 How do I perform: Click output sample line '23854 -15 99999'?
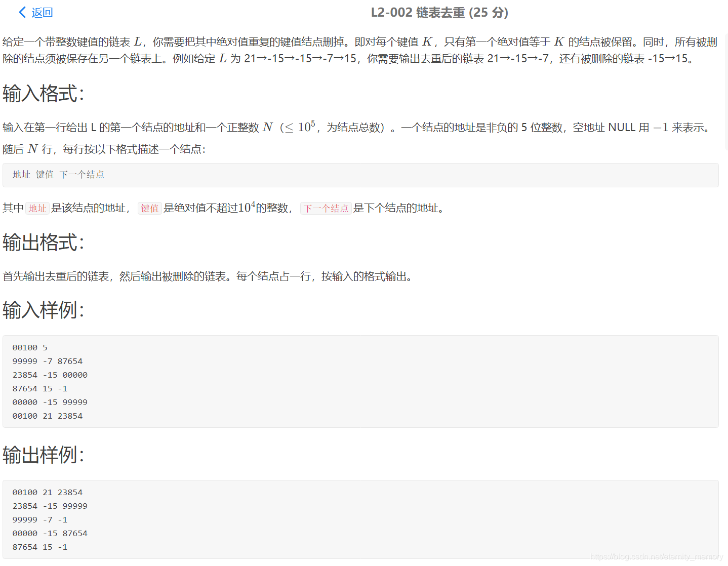click(50, 506)
